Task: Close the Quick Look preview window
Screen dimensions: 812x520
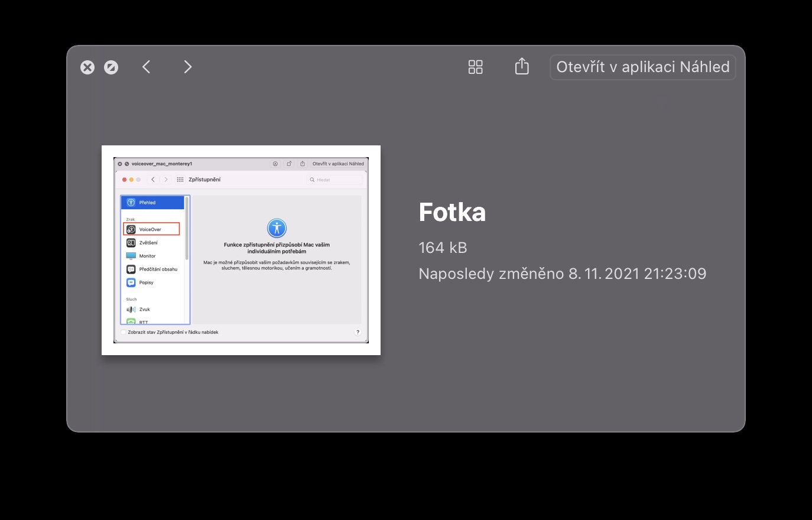Action: click(87, 67)
